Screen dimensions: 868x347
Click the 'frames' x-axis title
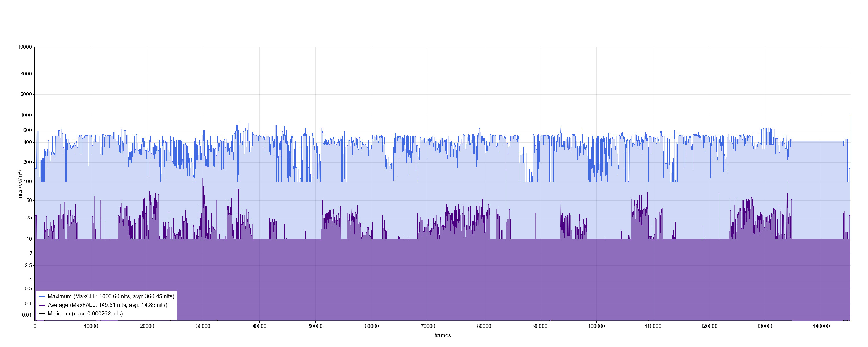point(442,335)
